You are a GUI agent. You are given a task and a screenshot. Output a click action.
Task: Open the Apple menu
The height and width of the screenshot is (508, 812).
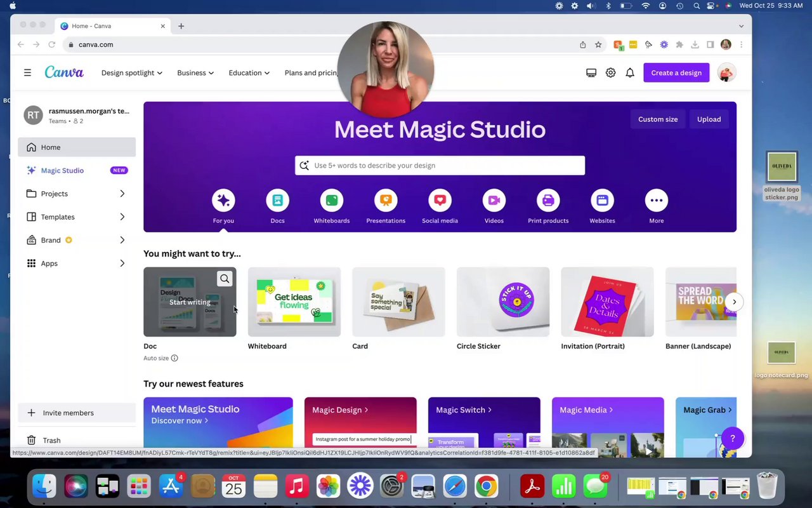13,6
